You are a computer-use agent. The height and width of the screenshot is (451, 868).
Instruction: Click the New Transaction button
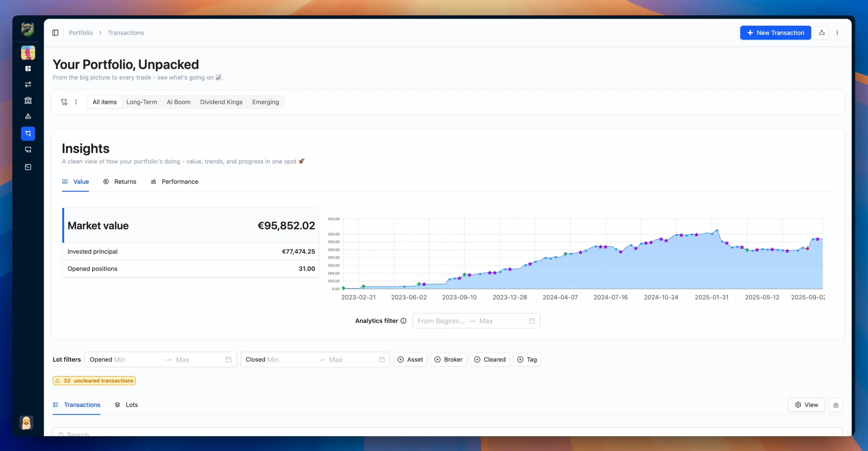[775, 33]
